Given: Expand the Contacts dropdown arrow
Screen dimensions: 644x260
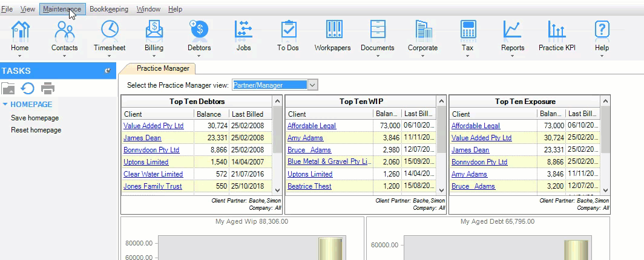Looking at the screenshot, I should [x=65, y=56].
